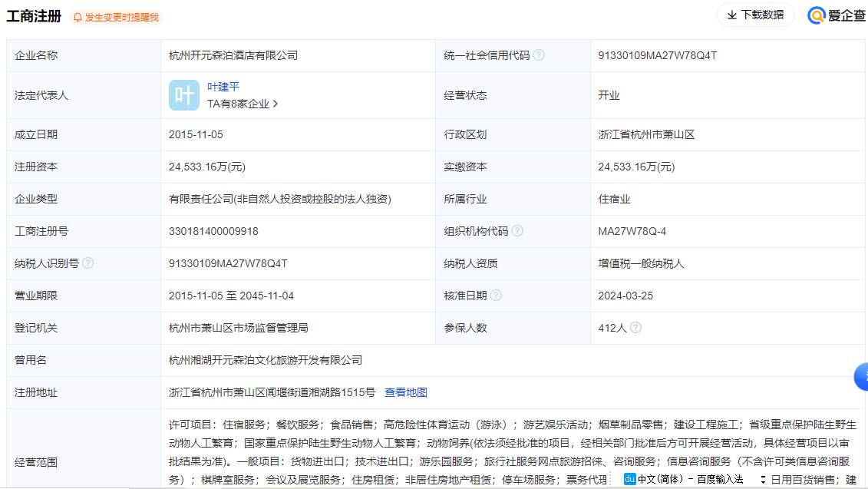Screen dimensions: 868x489
Task: Click the 经营范围 row label
Action: point(36,462)
